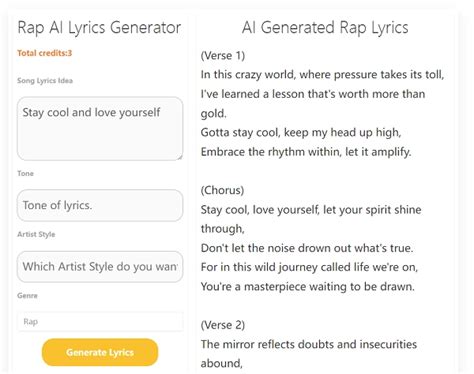
Task: Click lyric line 'Gotta stay cool, keep my head up high'
Action: click(301, 133)
